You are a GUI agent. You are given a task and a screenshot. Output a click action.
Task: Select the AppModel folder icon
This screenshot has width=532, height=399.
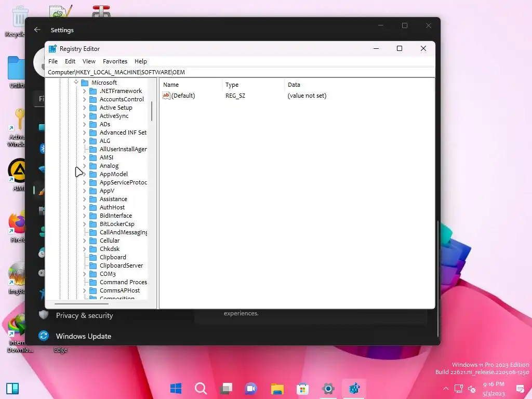[x=93, y=174]
